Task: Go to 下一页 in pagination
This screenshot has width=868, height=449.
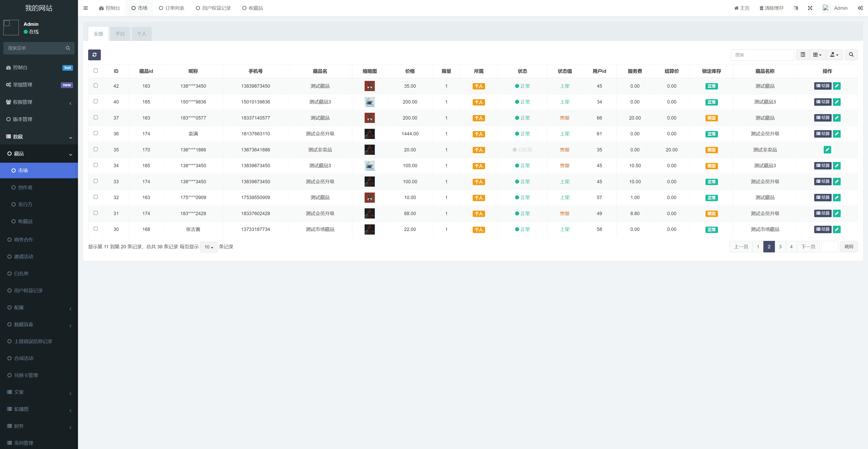Action: coord(808,247)
